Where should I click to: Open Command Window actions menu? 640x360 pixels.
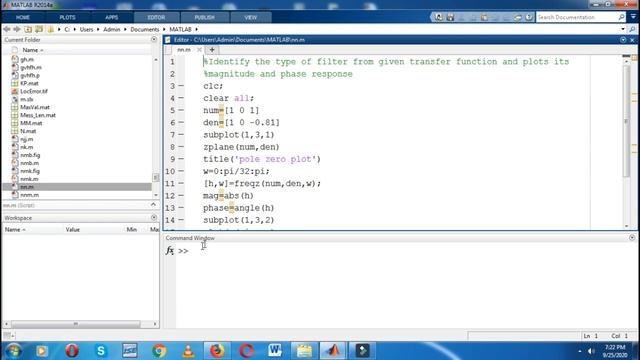pos(632,238)
